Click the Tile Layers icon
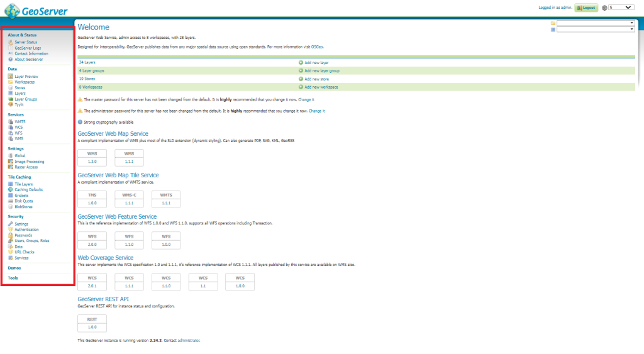Image resolution: width=644 pixels, height=354 pixels. pos(11,184)
